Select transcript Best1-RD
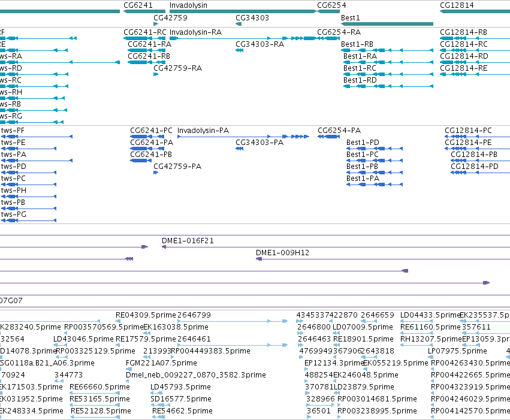Image resolution: width=510 pixels, height=420 pixels. click(360, 80)
